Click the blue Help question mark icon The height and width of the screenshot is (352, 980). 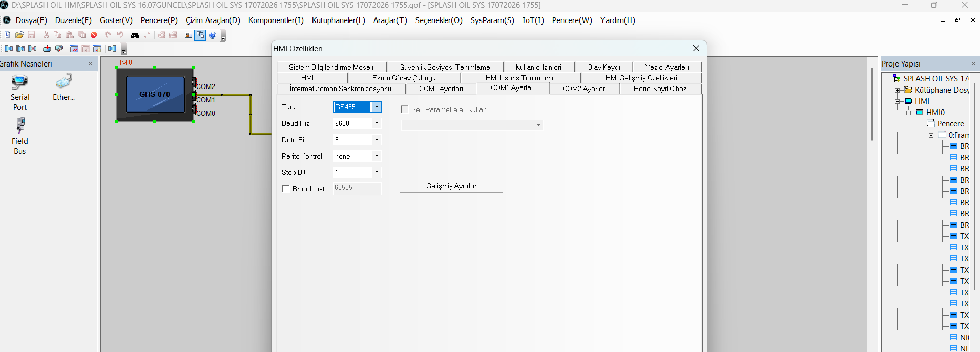point(213,35)
